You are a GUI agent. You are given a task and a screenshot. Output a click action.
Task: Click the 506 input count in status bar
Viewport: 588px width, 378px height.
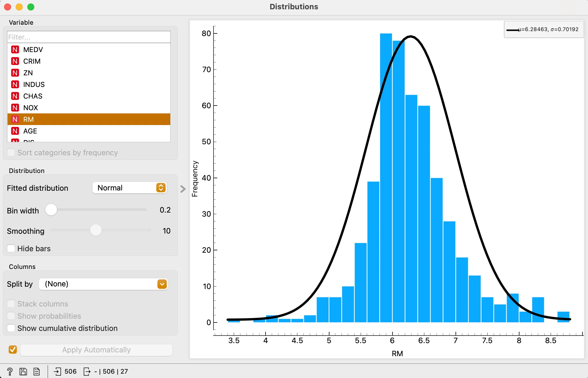click(x=71, y=371)
